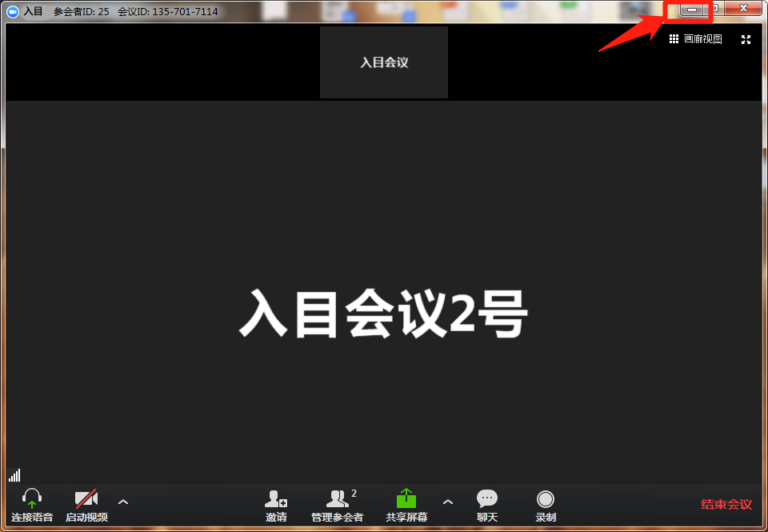Start recording with the Record icon
Viewport: 768px width, 532px height.
pos(546,499)
